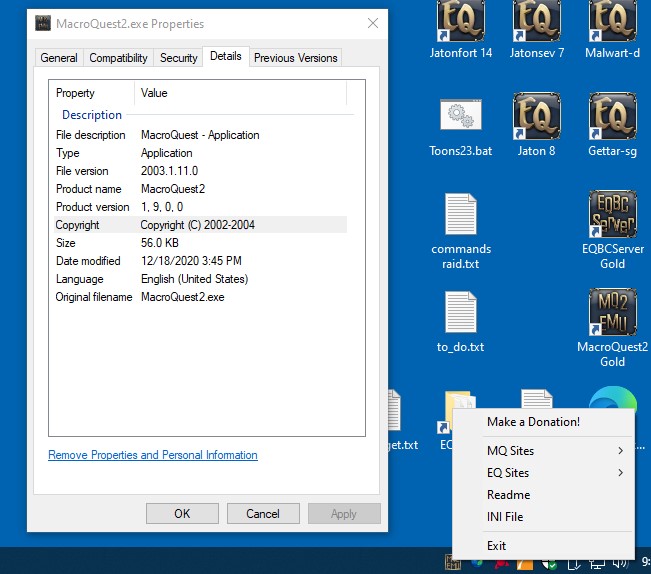Viewport: 651px width, 574px height.
Task: Click the Apply button
Action: [344, 513]
